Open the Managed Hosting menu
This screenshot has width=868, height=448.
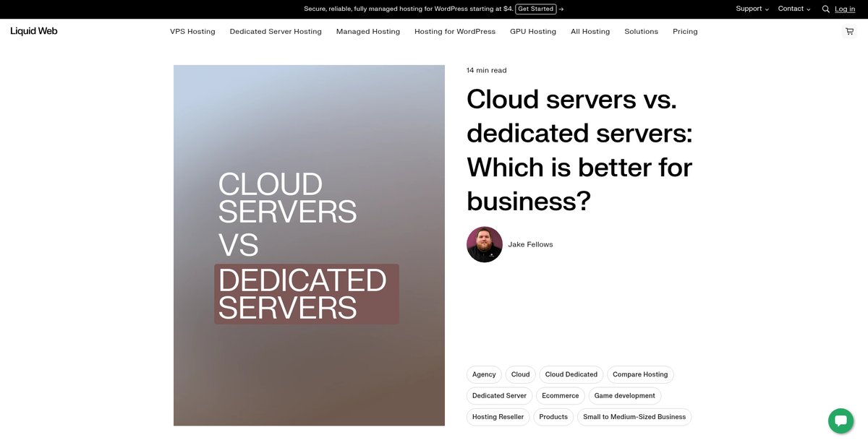368,31
